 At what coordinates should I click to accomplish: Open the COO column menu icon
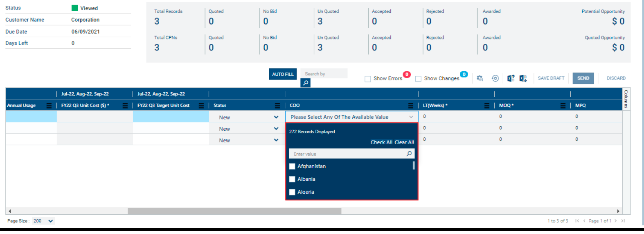click(x=411, y=105)
